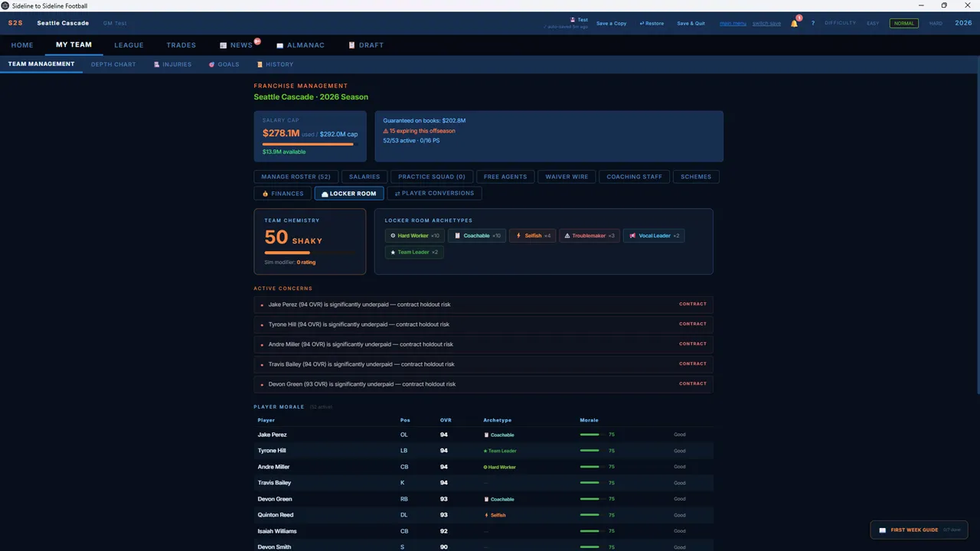Image resolution: width=980 pixels, height=551 pixels.
Task: Open the First Week Guide panel
Action: (919, 530)
